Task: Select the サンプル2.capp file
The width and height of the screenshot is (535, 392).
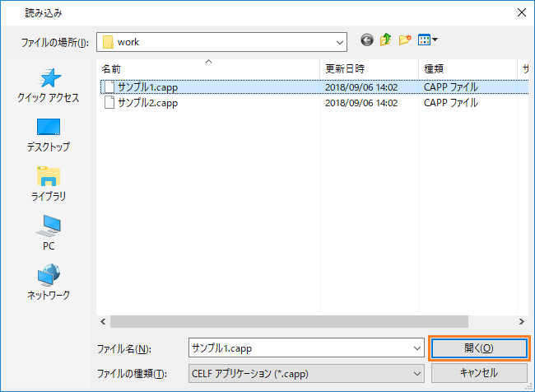Action: pyautogui.click(x=147, y=104)
